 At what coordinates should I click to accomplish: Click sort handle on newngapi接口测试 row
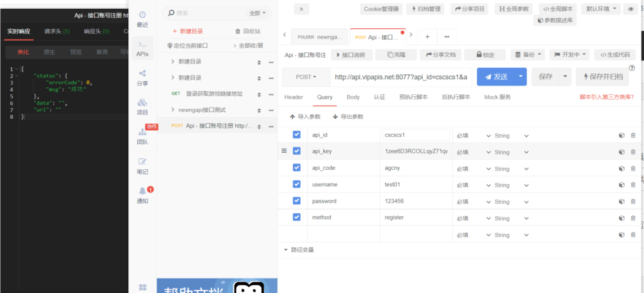(x=259, y=111)
